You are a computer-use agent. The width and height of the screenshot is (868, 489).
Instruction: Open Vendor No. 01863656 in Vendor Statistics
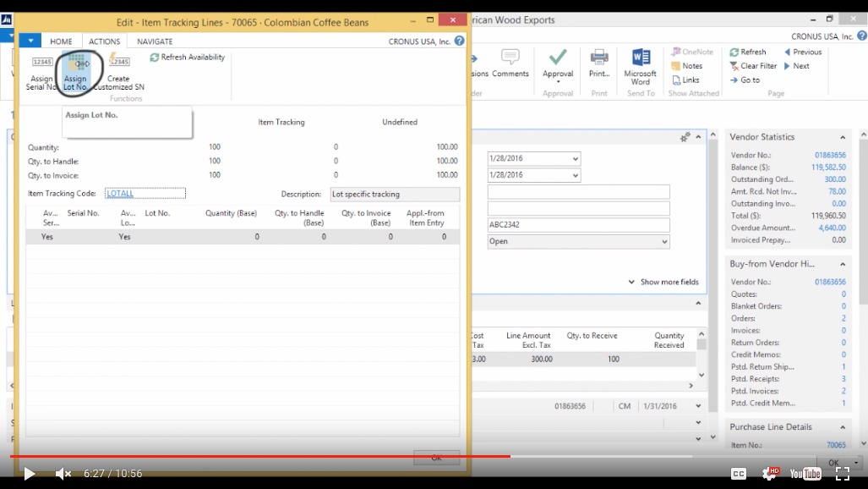tap(830, 155)
